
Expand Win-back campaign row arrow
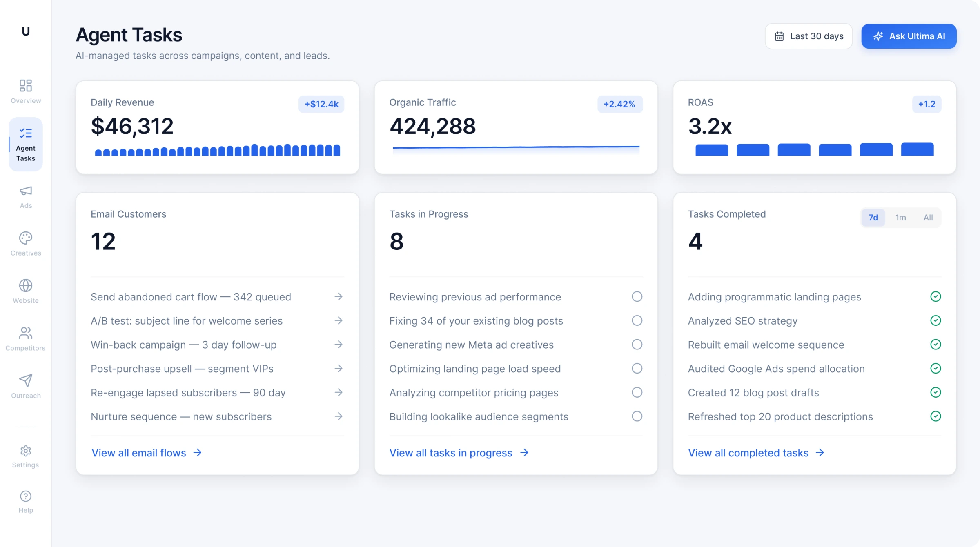[x=338, y=345]
